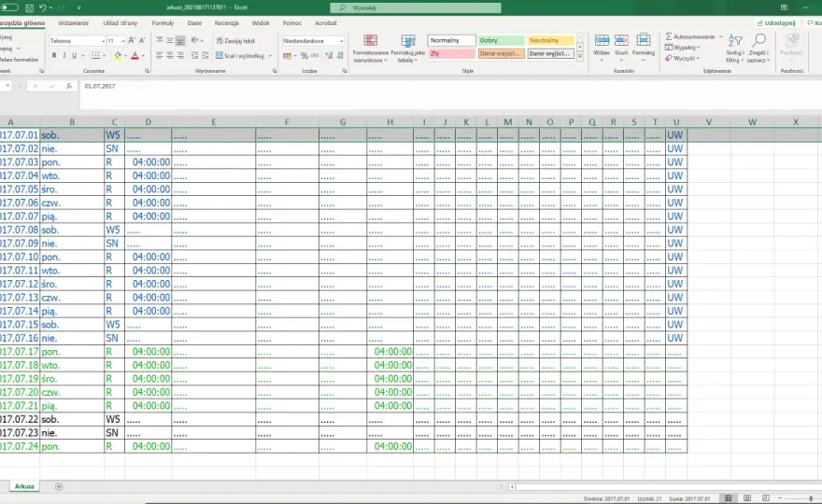Click the Udostępnij share button
The image size is (822, 504).
776,23
